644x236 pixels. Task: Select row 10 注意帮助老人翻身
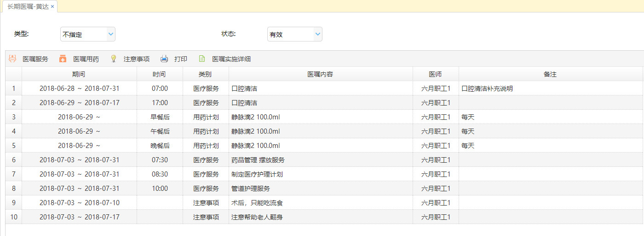pyautogui.click(x=324, y=217)
